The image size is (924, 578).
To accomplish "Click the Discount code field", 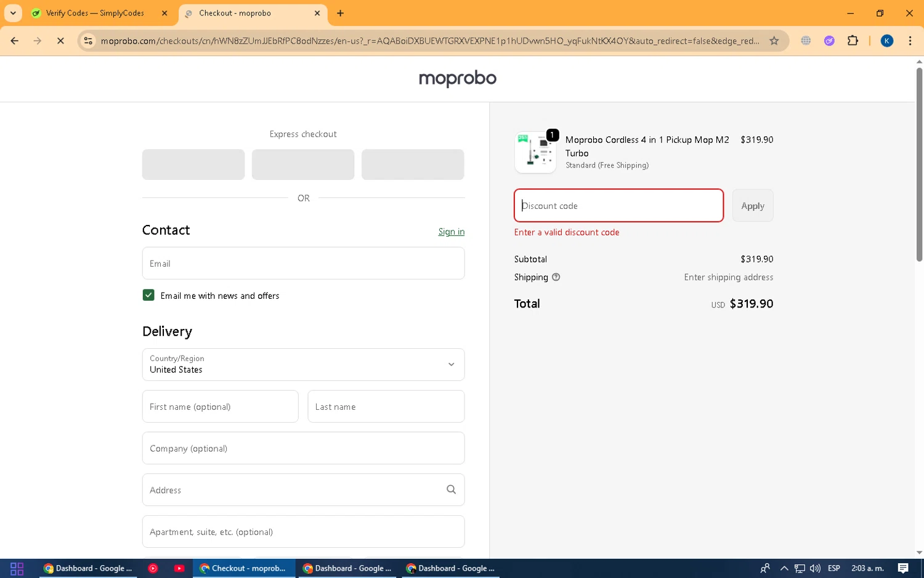I will [x=618, y=205].
